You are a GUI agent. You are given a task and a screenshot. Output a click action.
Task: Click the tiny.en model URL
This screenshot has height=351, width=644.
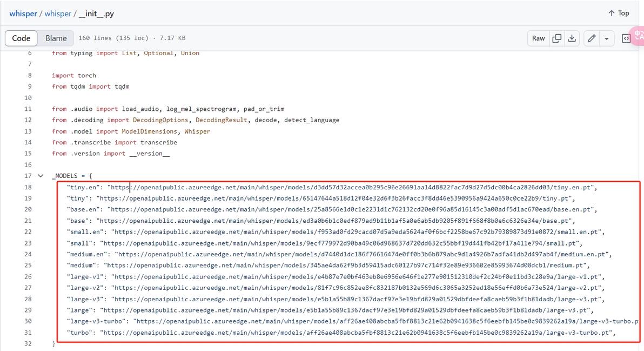351,187
